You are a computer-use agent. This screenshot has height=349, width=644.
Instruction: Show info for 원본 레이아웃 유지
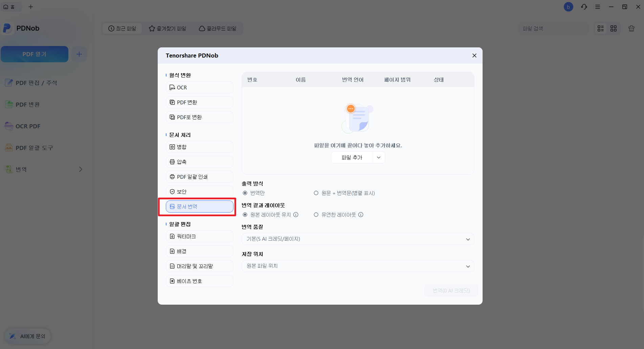click(x=296, y=215)
